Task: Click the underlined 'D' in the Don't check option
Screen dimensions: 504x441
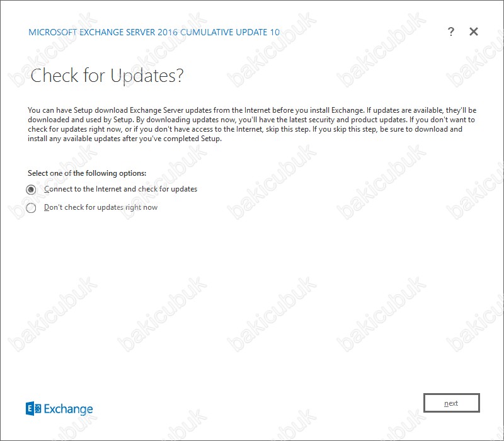Action: (47, 207)
